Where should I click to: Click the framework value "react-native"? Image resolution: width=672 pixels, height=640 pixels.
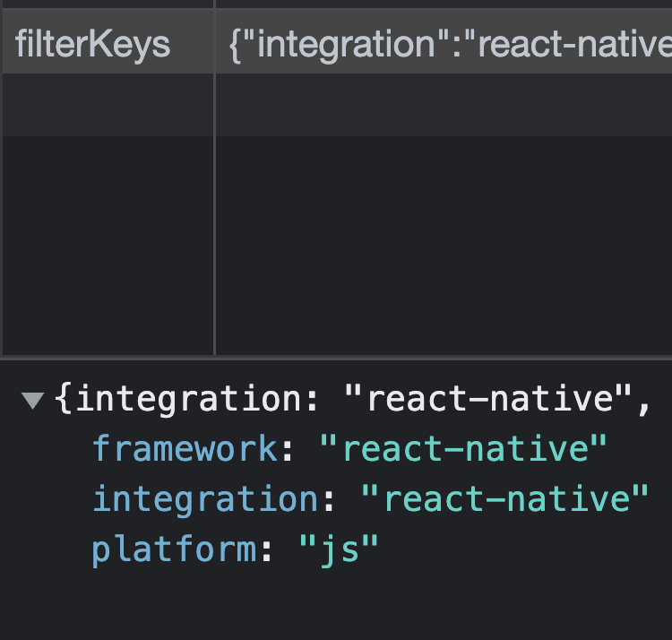[464, 449]
